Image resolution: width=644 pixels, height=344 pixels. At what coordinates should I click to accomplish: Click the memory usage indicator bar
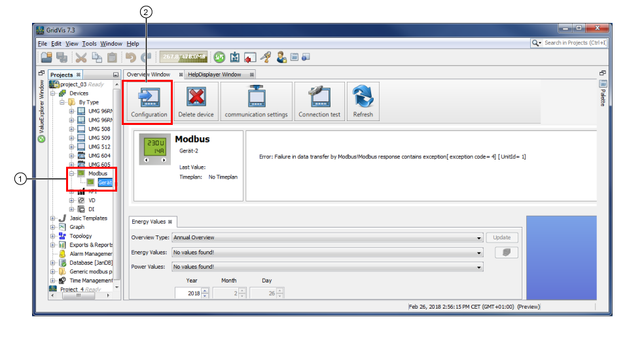tap(184, 58)
